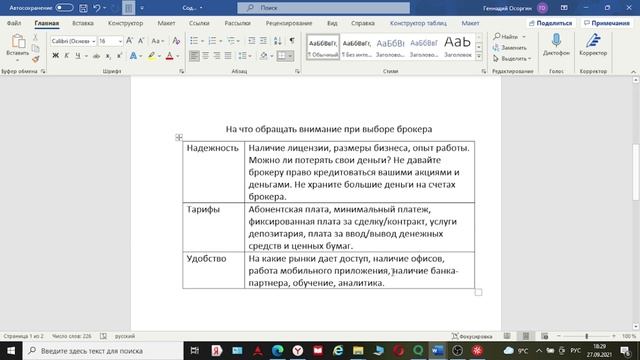Expand the Styles gallery more arrow
Image resolution: width=640 pixels, height=360 pixels.
pos(479,56)
